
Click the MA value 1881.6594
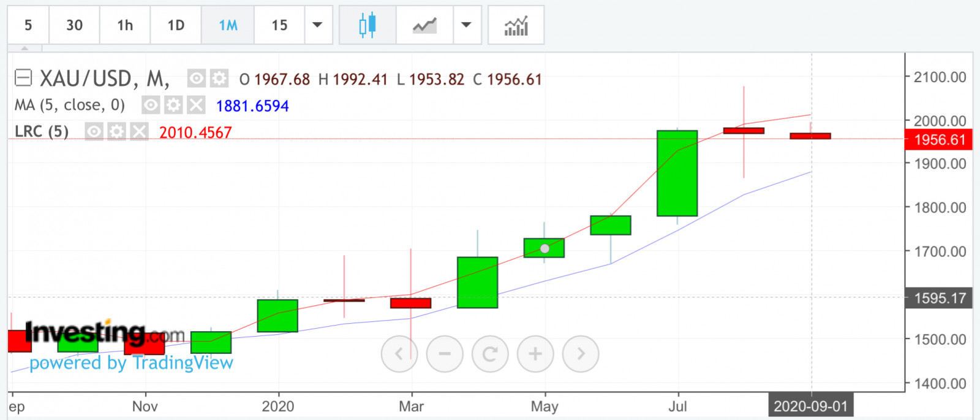click(x=252, y=106)
